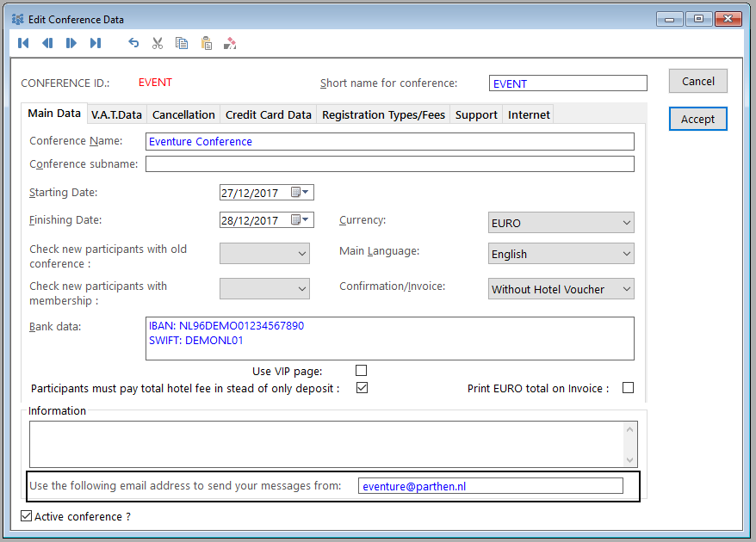Image resolution: width=756 pixels, height=542 pixels.
Task: Switch to the V.A.T.Data tab
Action: click(116, 114)
